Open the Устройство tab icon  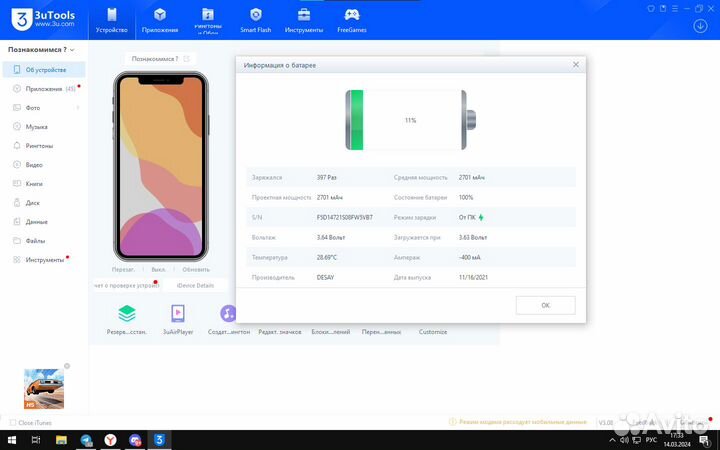pyautogui.click(x=112, y=15)
